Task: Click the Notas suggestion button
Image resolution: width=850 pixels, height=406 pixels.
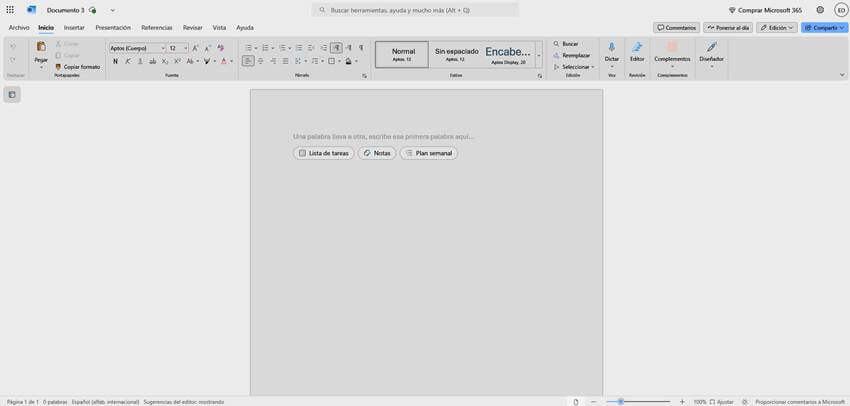Action: tap(377, 153)
